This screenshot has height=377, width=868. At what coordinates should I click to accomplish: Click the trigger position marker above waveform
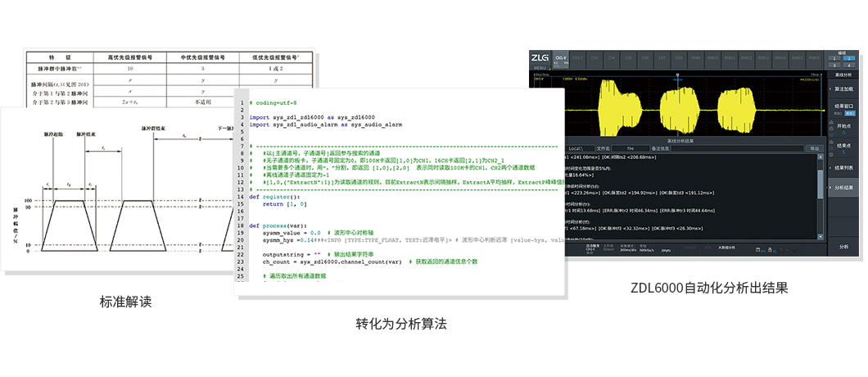click(677, 75)
